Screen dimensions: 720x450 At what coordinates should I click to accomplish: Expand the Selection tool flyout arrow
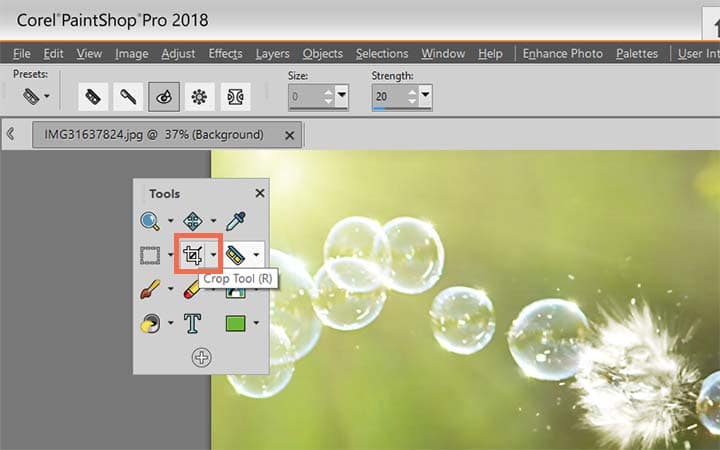[x=171, y=255]
